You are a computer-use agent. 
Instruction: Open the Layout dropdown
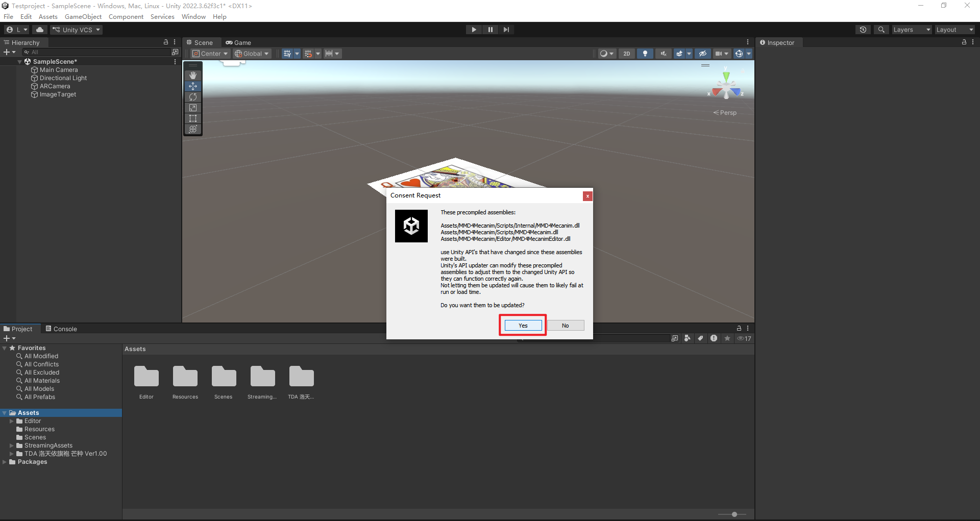[x=954, y=30]
